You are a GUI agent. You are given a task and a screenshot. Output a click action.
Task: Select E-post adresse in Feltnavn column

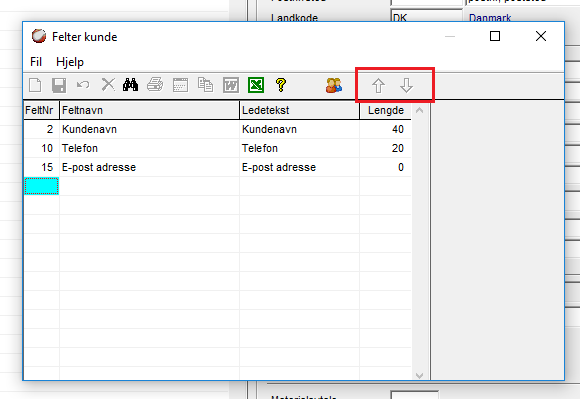[149, 167]
